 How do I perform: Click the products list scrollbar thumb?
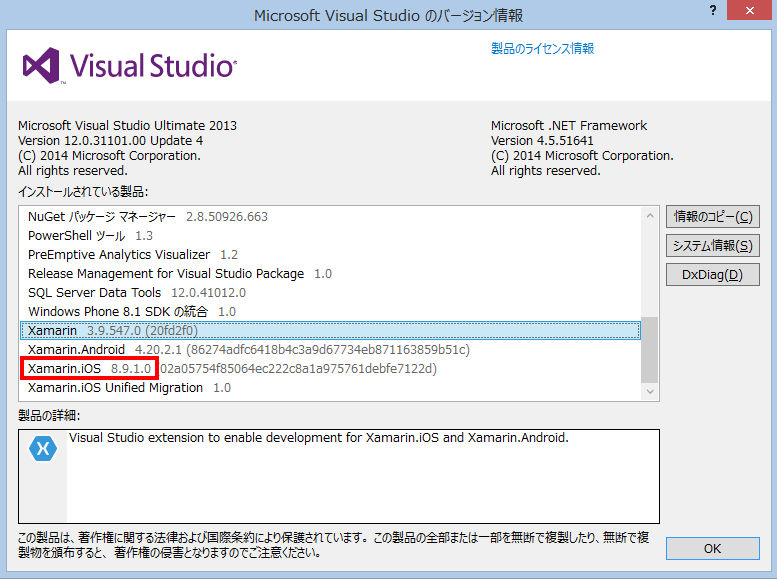650,349
